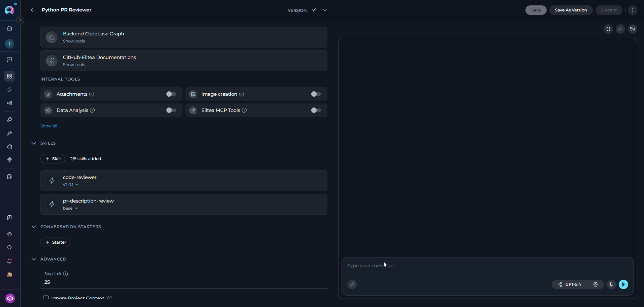Image resolution: width=644 pixels, height=307 pixels.
Task: Open the code-reviewer skill card
Action: pos(184,181)
